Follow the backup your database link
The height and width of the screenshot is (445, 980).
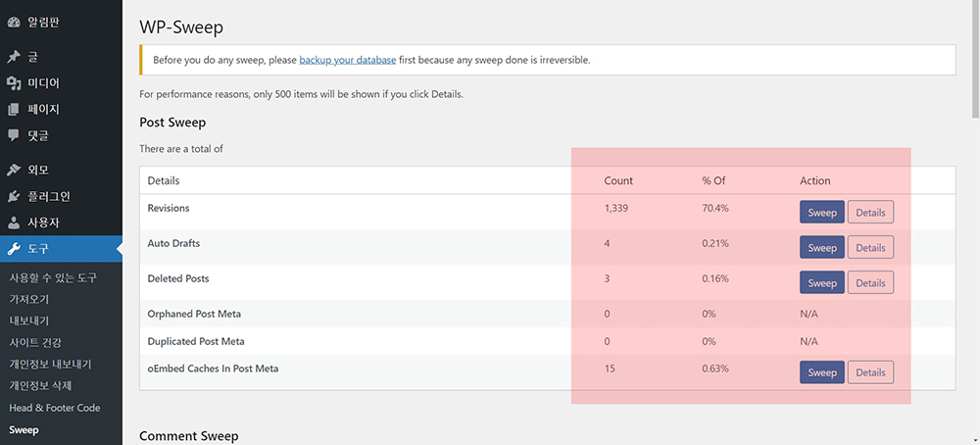[348, 60]
